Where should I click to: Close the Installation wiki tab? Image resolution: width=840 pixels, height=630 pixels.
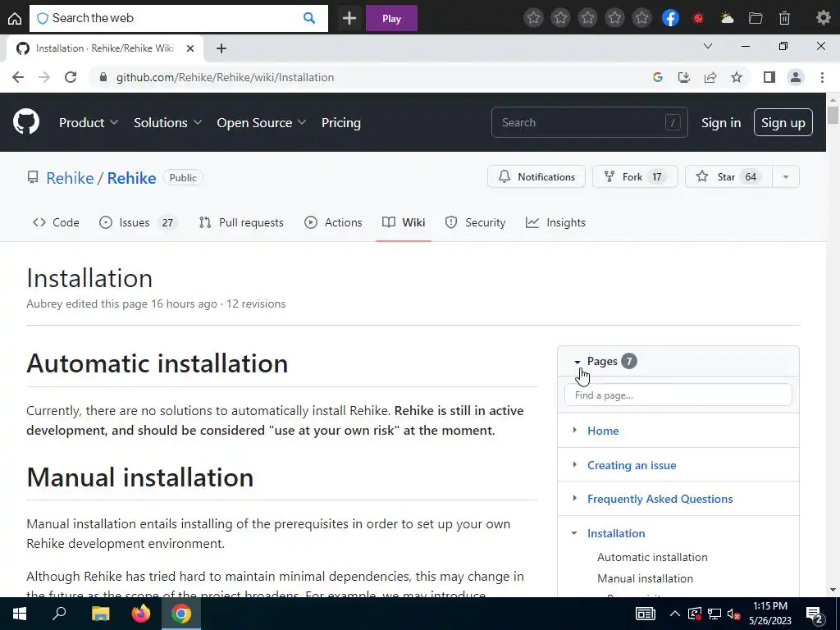189,48
